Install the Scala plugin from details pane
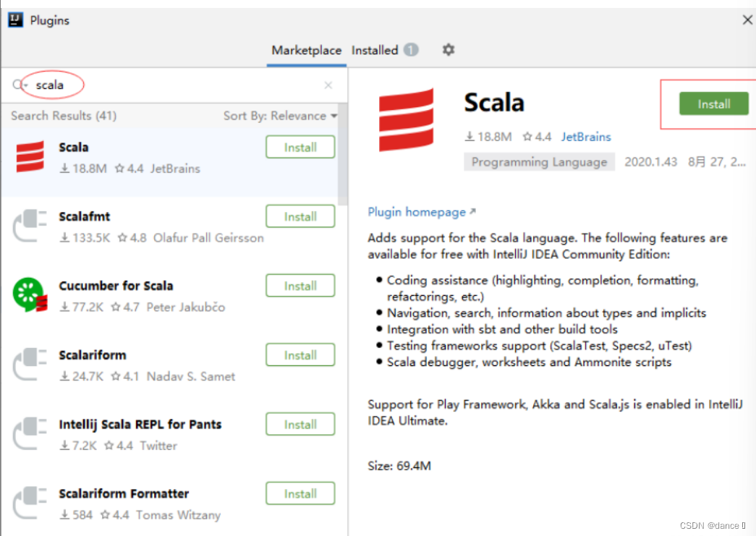The width and height of the screenshot is (756, 536). tap(713, 103)
